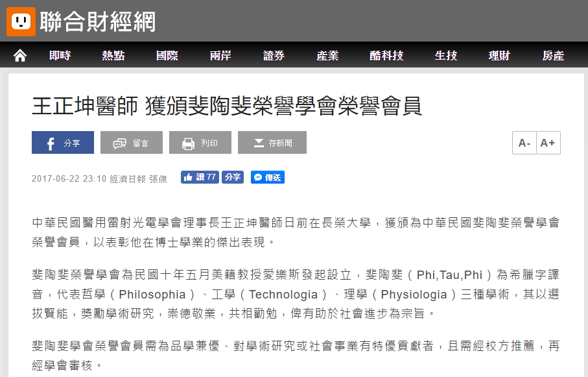The image size is (588, 377).
Task: Open the 證券 section
Action: [x=274, y=56]
